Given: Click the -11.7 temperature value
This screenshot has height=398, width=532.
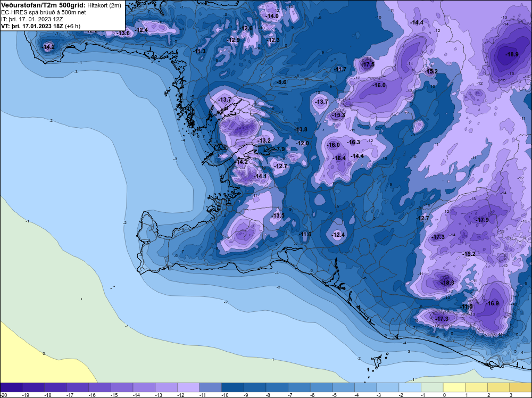Looking at the screenshot, I should (x=340, y=69).
